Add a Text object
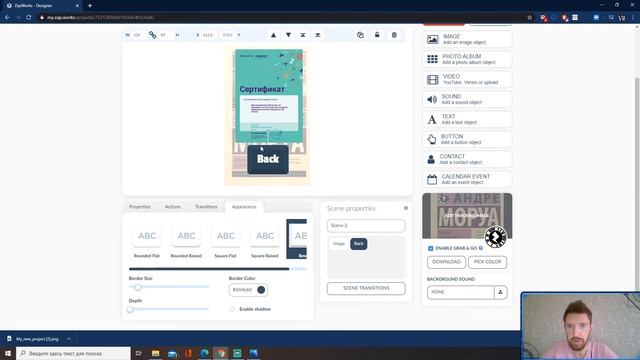Image resolution: width=640 pixels, height=360 pixels. 467,119
